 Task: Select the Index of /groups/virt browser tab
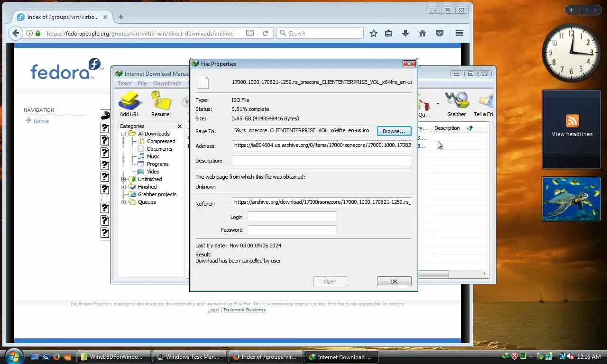[62, 17]
